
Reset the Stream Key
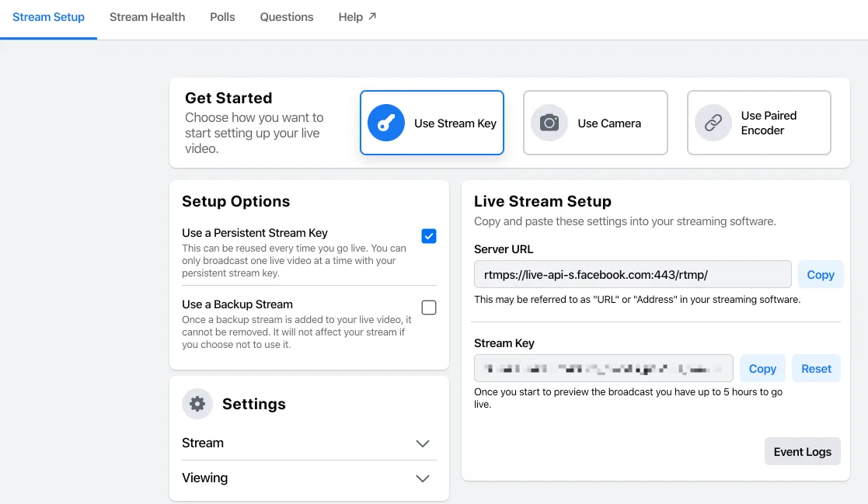(816, 368)
